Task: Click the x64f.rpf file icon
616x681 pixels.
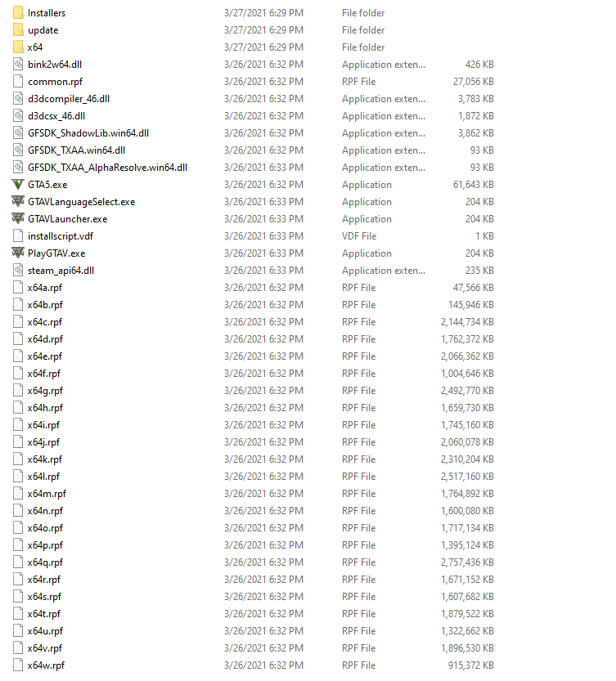Action: (18, 373)
